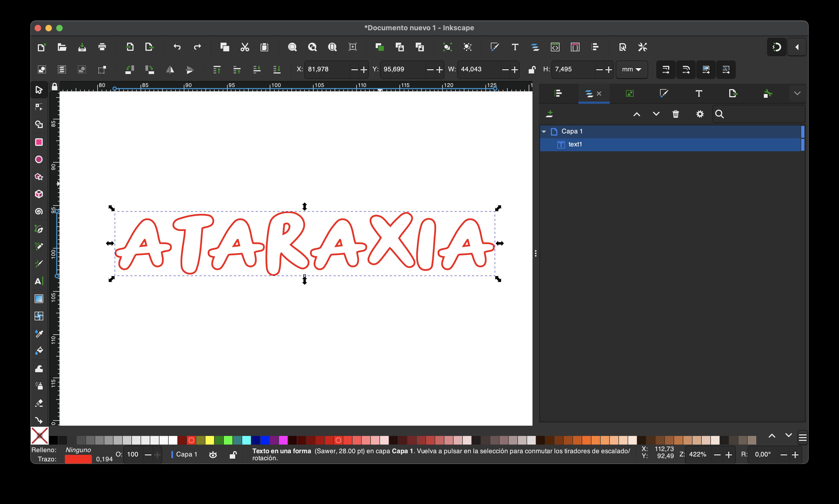Toggle Capa 1 layer visibility eye
Image resolution: width=839 pixels, height=504 pixels.
[213, 454]
